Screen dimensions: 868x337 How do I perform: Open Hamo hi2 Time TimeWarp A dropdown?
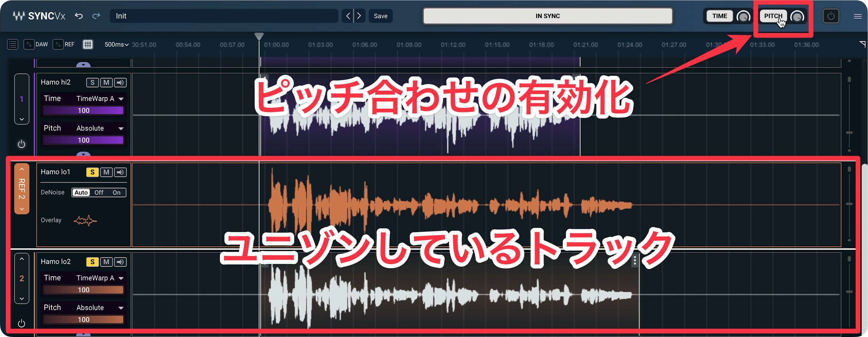tap(100, 99)
